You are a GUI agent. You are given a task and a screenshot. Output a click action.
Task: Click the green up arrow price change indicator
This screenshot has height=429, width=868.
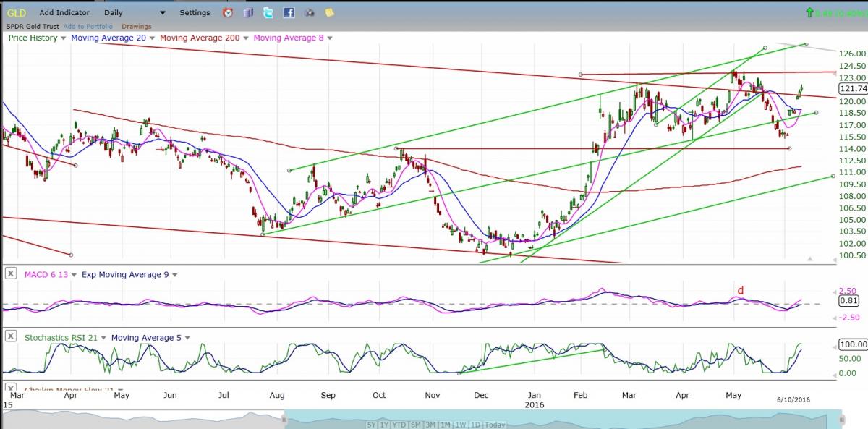click(x=809, y=12)
